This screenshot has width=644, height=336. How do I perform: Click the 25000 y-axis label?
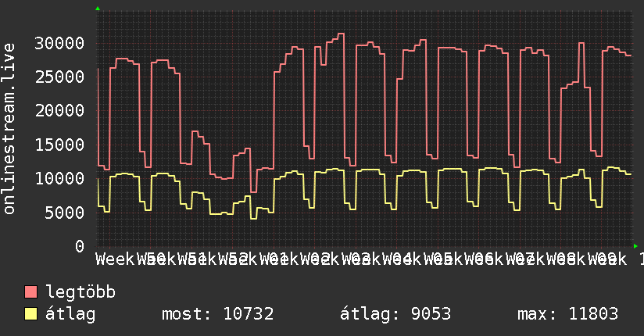(x=59, y=77)
